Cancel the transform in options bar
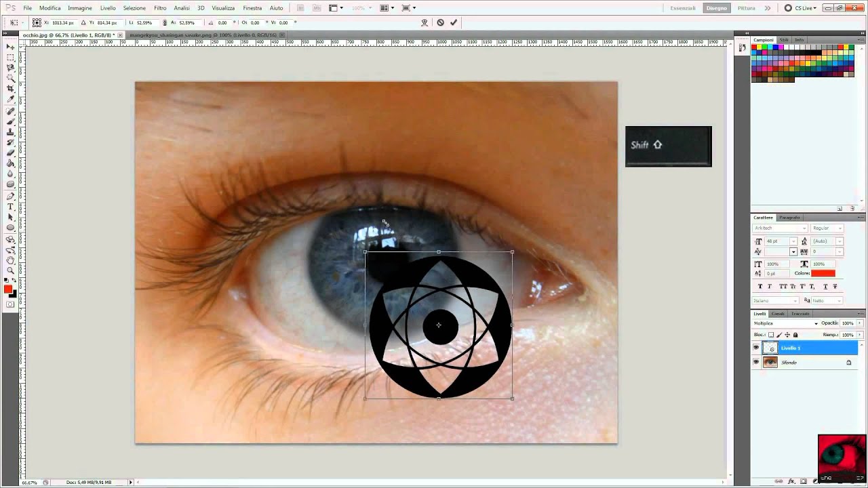 point(440,22)
